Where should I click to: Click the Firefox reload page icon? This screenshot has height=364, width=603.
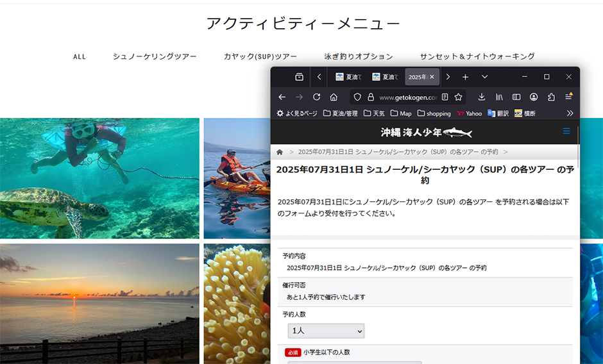(x=316, y=97)
